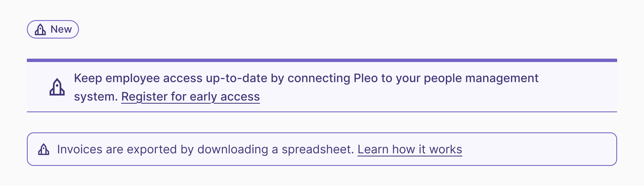Click the rocket icon in the invoices callout
The image size is (644, 186).
[x=43, y=149]
